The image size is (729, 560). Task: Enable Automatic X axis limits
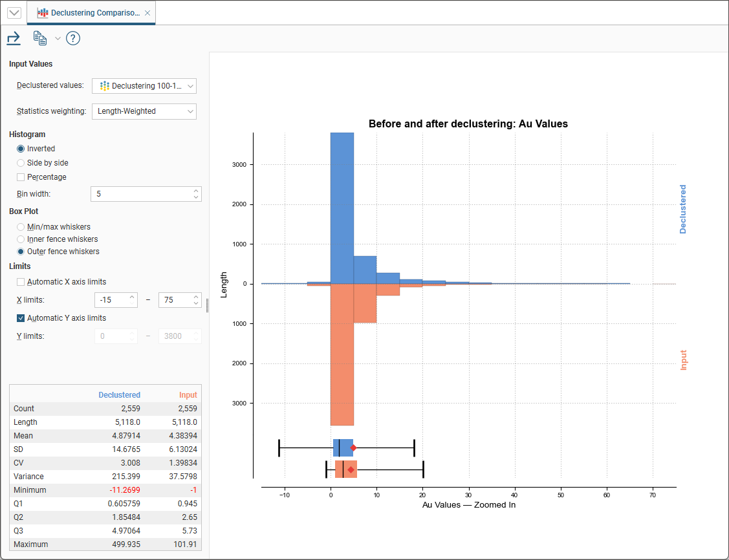[x=21, y=282]
